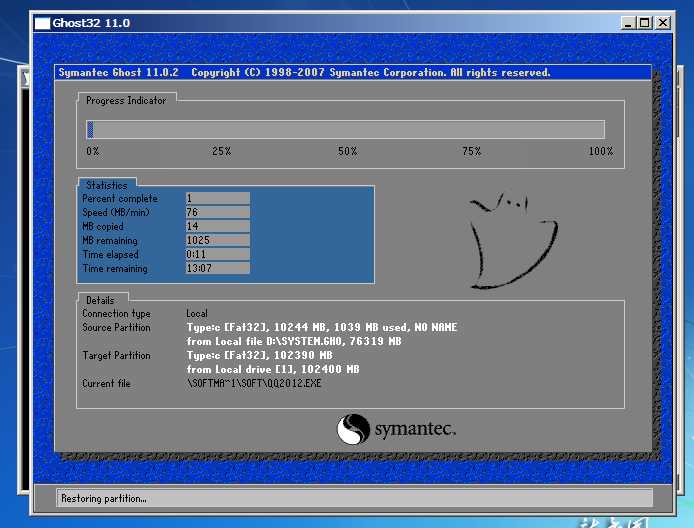Select the MB remaining value 1025
694x528 pixels.
point(218,240)
